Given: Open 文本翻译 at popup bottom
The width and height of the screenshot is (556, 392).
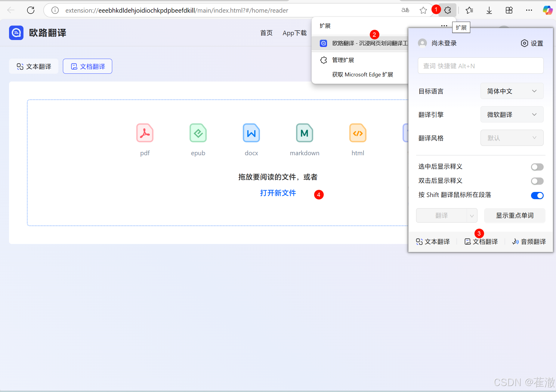Looking at the screenshot, I should (433, 242).
